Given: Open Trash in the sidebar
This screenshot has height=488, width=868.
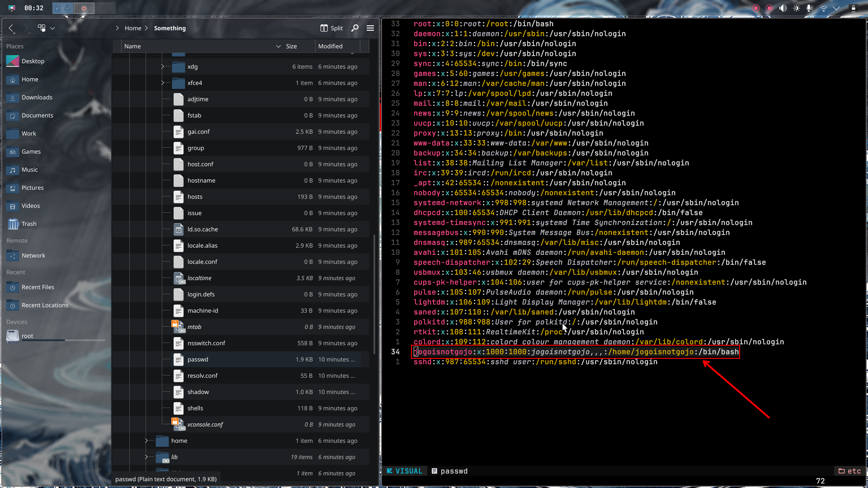Looking at the screenshot, I should pos(28,224).
